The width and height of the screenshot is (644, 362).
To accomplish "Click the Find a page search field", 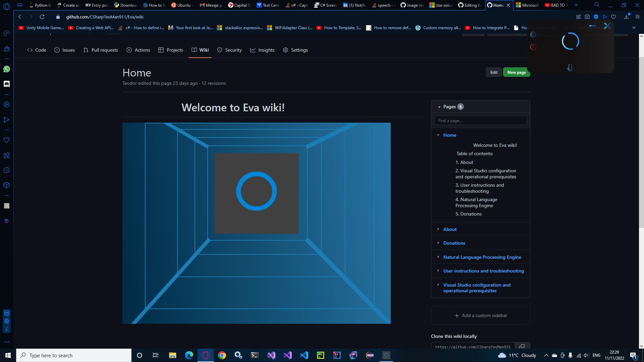I will click(x=480, y=120).
